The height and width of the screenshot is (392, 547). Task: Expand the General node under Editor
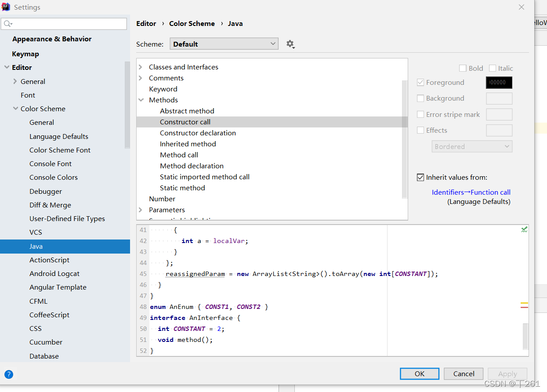pyautogui.click(x=15, y=81)
